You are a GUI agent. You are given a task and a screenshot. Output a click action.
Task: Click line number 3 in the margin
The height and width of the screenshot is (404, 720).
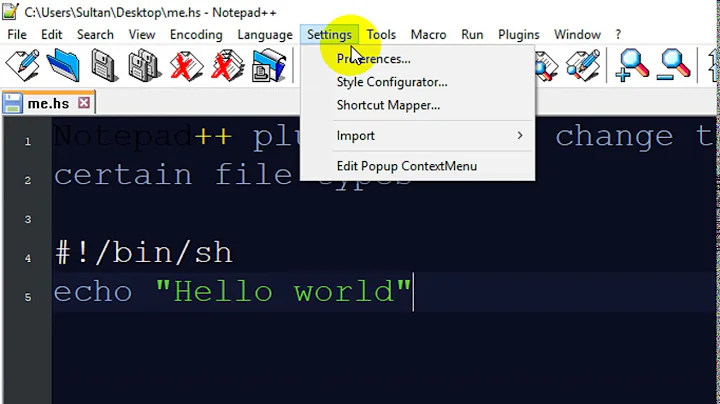pos(28,219)
